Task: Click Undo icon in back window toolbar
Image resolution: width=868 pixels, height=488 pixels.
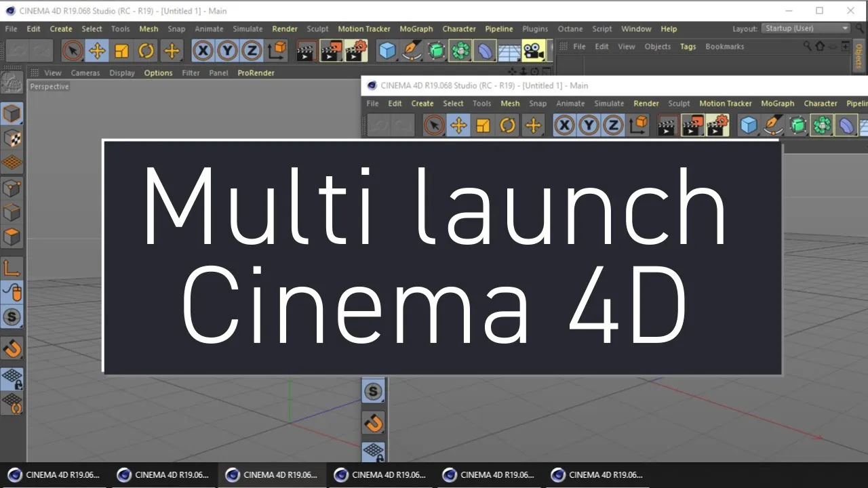Action: [x=18, y=51]
